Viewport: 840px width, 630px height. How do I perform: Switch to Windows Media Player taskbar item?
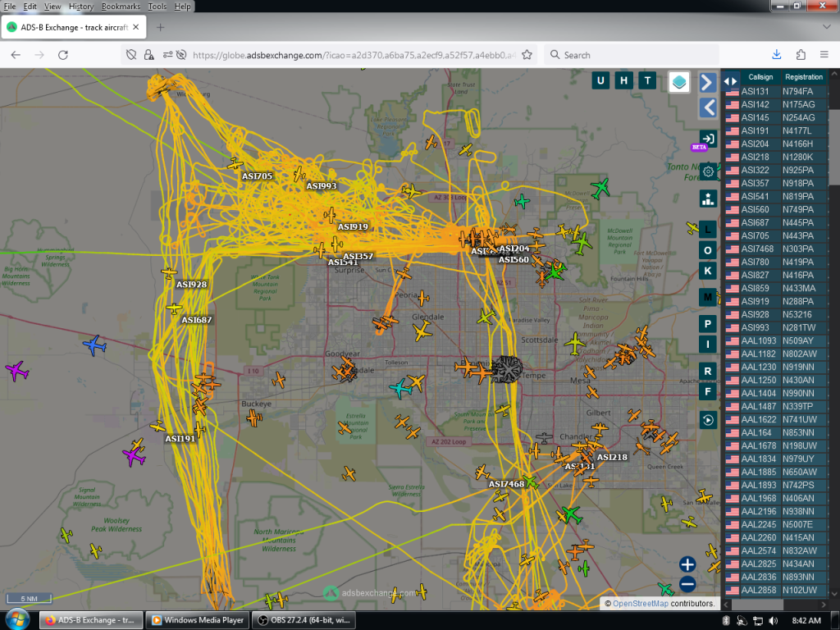[199, 620]
